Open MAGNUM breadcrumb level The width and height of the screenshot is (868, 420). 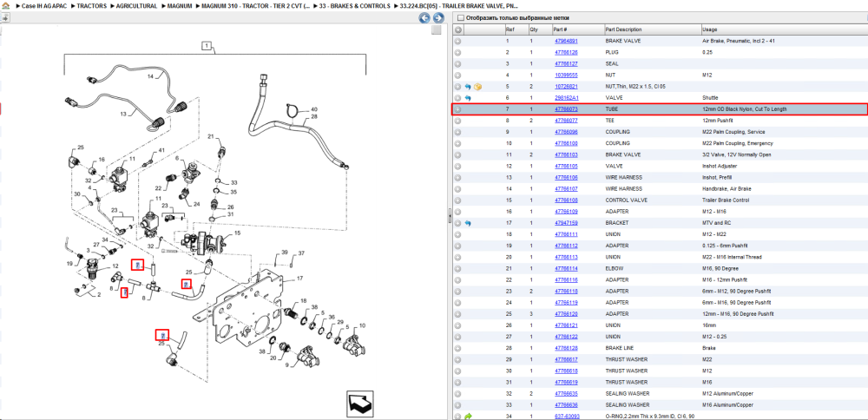tap(180, 6)
